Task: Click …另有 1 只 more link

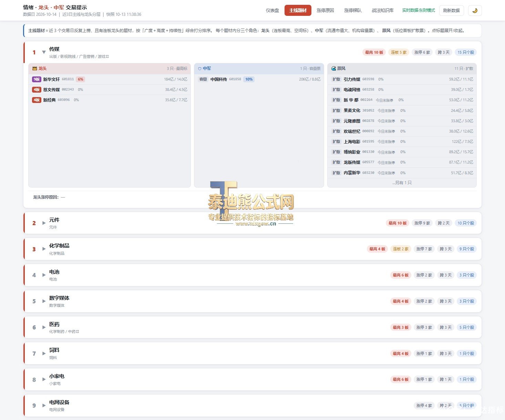Action: click(x=402, y=183)
